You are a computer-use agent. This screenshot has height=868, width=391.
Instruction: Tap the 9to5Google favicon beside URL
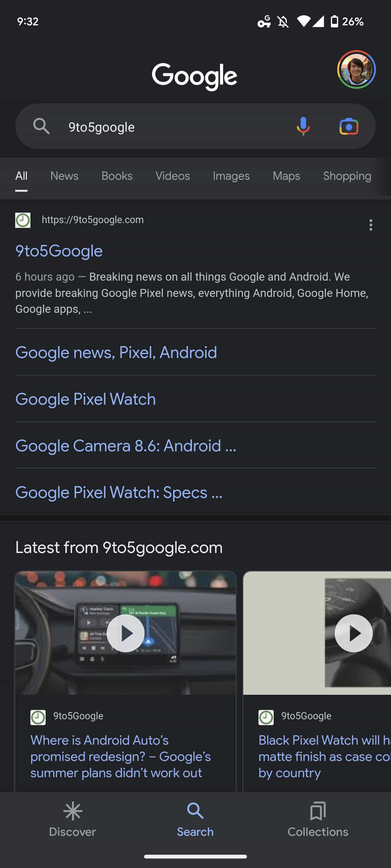coord(23,220)
